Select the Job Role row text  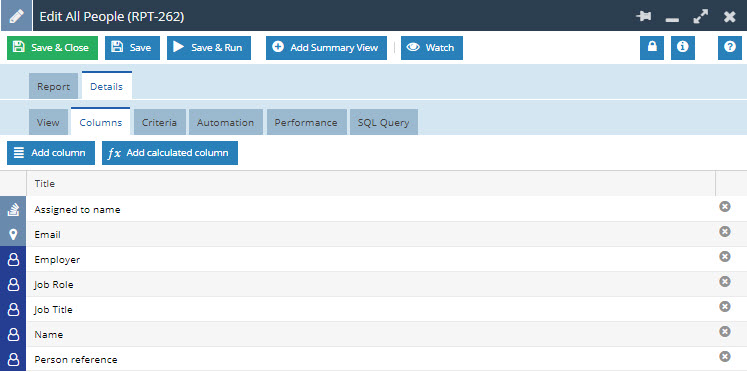pyautogui.click(x=53, y=285)
